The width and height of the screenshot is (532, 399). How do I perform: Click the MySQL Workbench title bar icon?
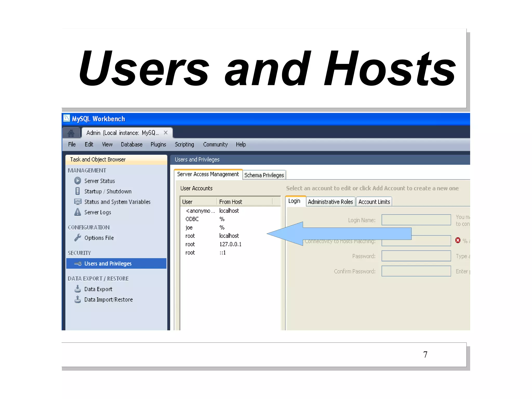click(66, 118)
